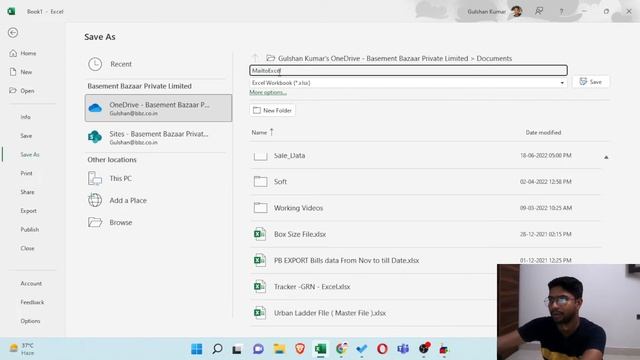Image resolution: width=640 pixels, height=360 pixels.
Task: Open Excel Options
Action: click(30, 321)
